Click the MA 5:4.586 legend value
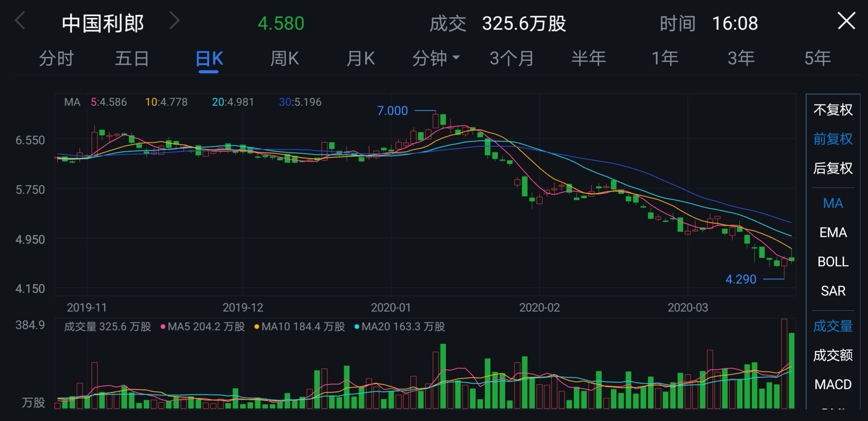This screenshot has width=868, height=421. [109, 102]
